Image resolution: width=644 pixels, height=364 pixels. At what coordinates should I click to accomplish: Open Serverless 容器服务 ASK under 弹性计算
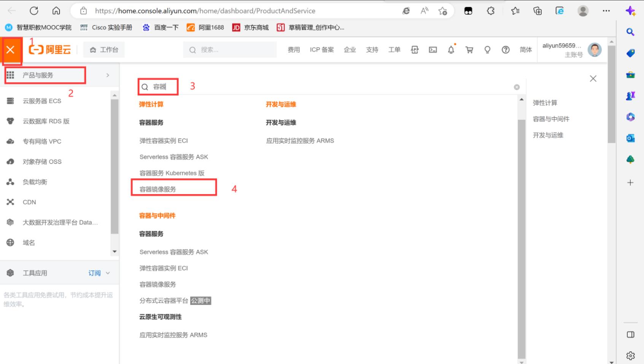(x=174, y=157)
